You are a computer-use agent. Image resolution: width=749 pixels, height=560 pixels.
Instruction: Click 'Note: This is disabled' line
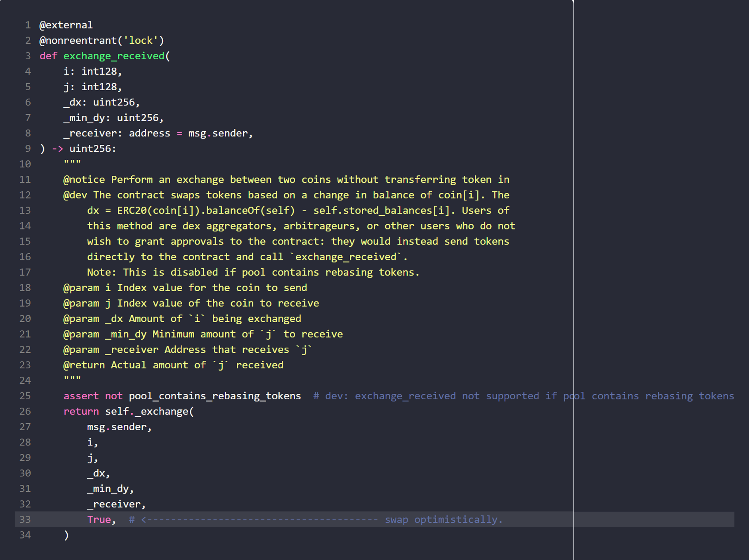coord(254,272)
